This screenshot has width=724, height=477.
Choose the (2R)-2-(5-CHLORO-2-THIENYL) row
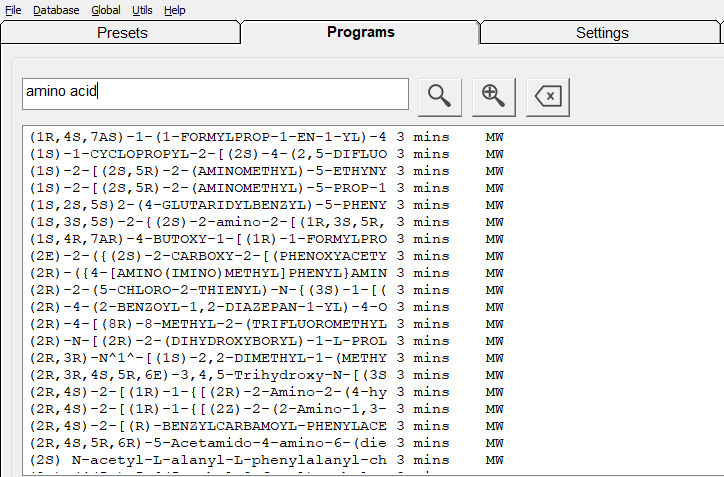[208, 290]
